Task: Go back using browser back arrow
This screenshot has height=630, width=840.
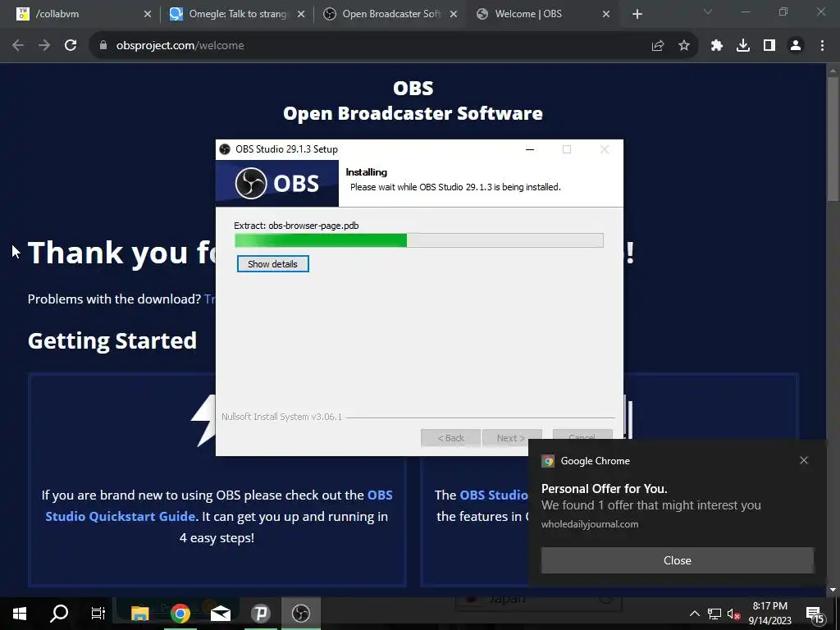Action: (x=18, y=46)
